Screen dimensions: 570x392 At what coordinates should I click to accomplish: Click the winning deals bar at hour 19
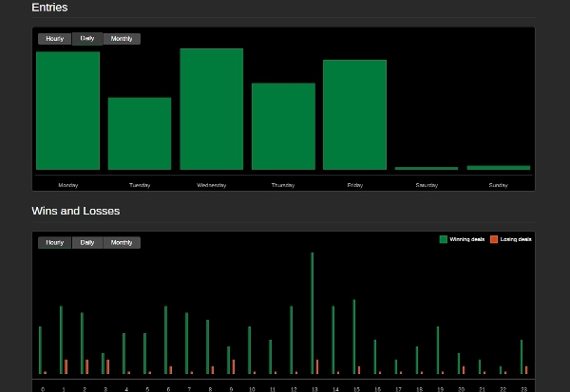click(x=438, y=350)
